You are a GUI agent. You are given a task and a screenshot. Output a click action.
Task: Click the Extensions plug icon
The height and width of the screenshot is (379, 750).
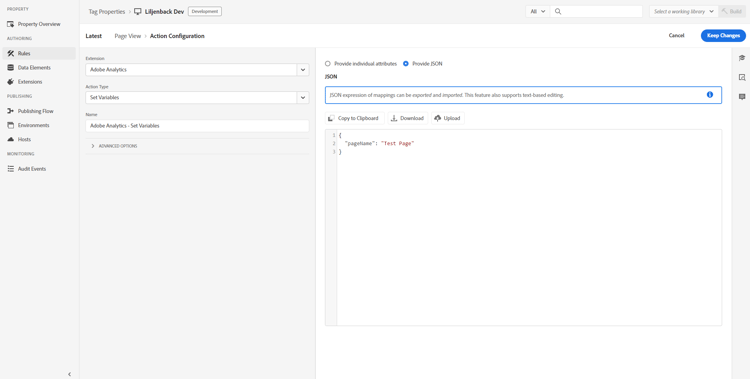pyautogui.click(x=11, y=82)
